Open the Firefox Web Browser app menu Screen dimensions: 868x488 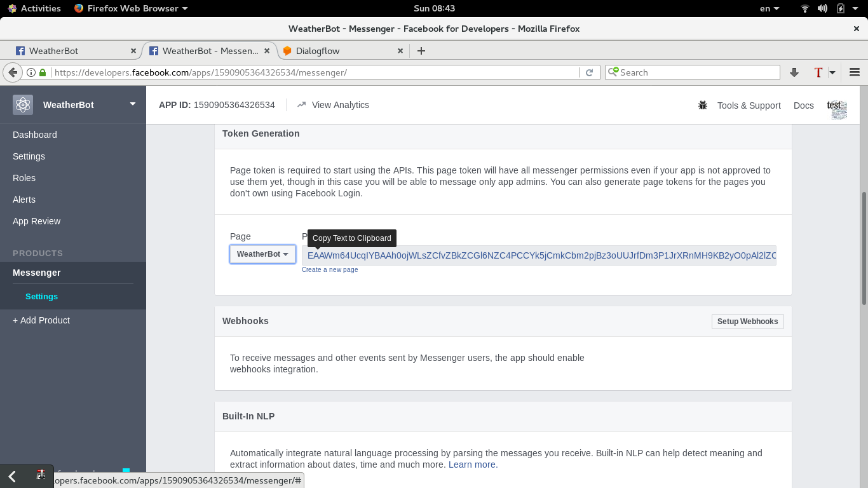(131, 8)
